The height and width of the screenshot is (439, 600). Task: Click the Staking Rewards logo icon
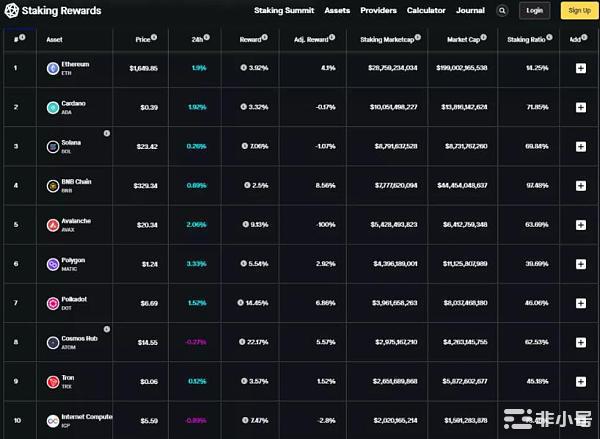click(x=12, y=11)
